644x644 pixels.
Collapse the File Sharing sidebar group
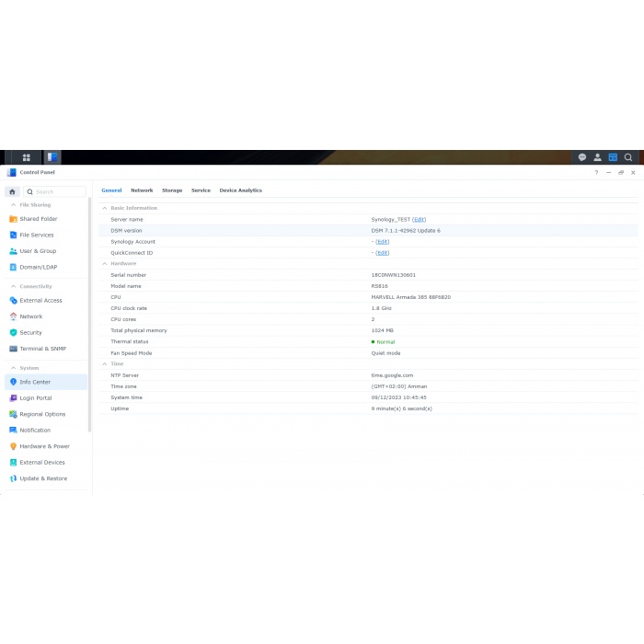[12, 205]
